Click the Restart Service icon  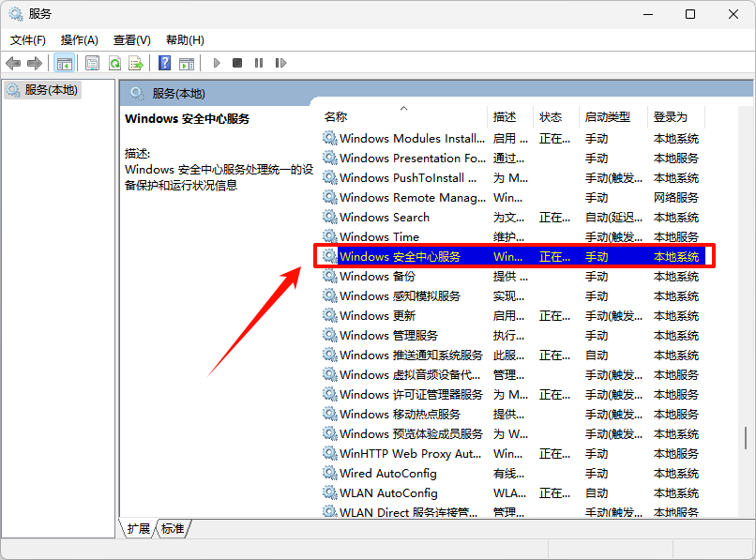click(280, 63)
